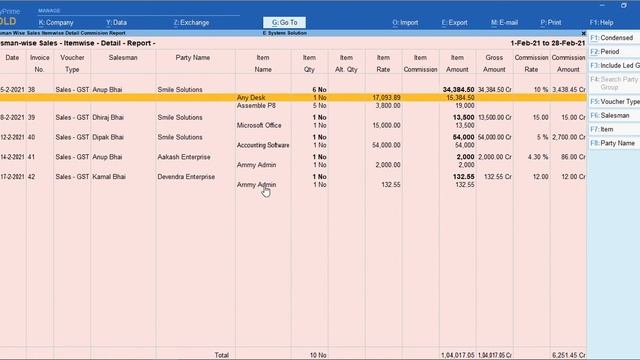The width and height of the screenshot is (640, 360).
Task: Select Ammy Admin under invoice 41
Action: pyautogui.click(x=256, y=164)
